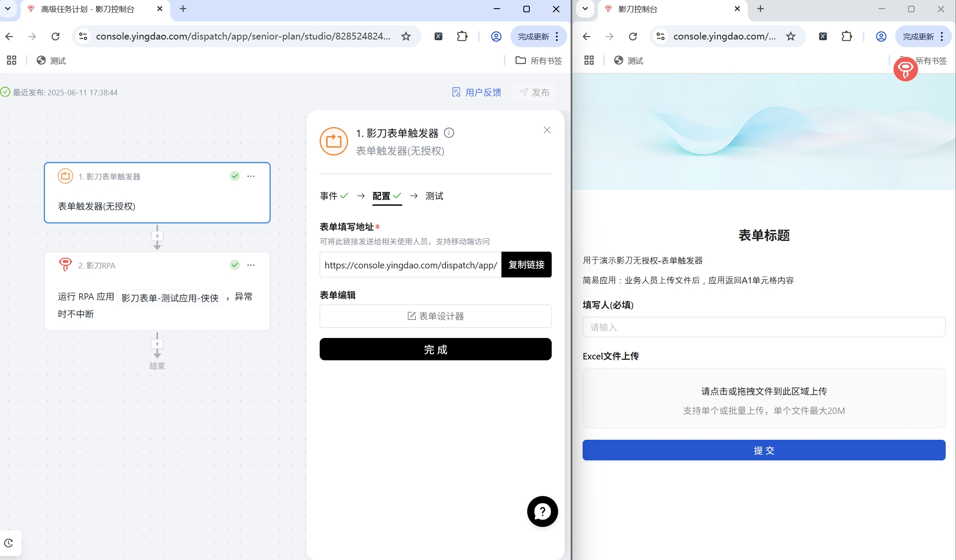This screenshot has height=560, width=956.
Task: Click the 填写人 input field
Action: click(x=764, y=327)
